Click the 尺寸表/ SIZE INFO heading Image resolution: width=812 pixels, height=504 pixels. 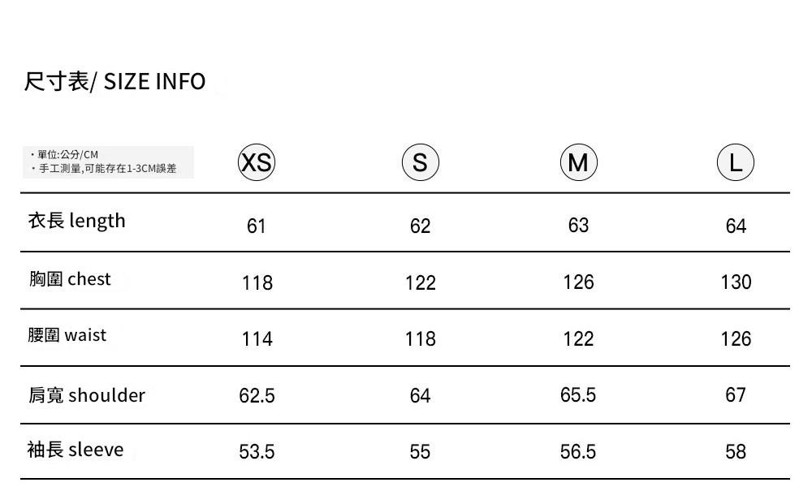115,81
